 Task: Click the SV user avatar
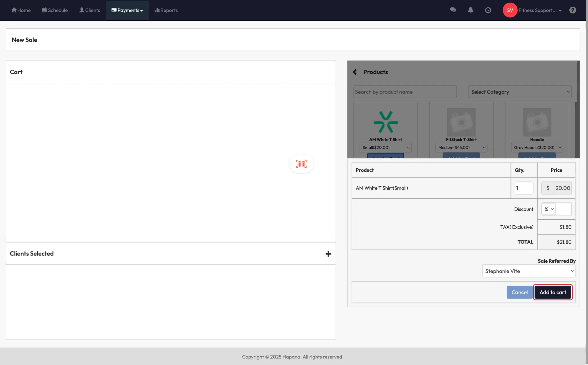pyautogui.click(x=510, y=10)
